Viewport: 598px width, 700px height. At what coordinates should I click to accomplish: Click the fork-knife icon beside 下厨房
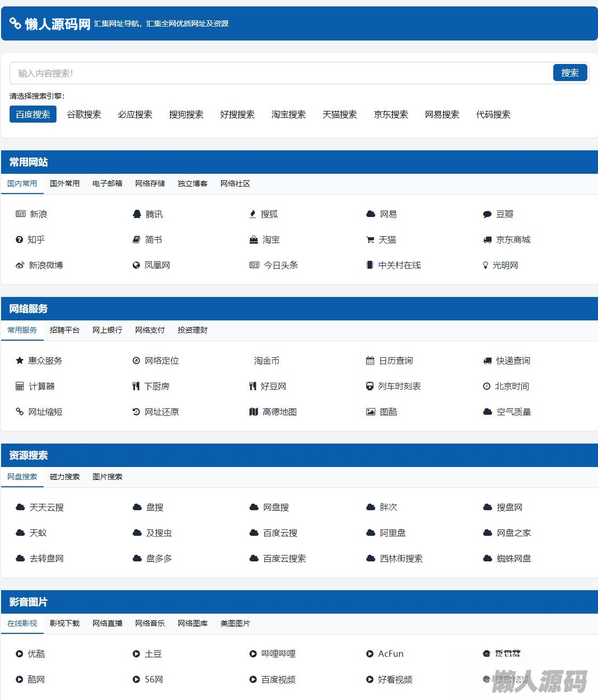coord(136,386)
